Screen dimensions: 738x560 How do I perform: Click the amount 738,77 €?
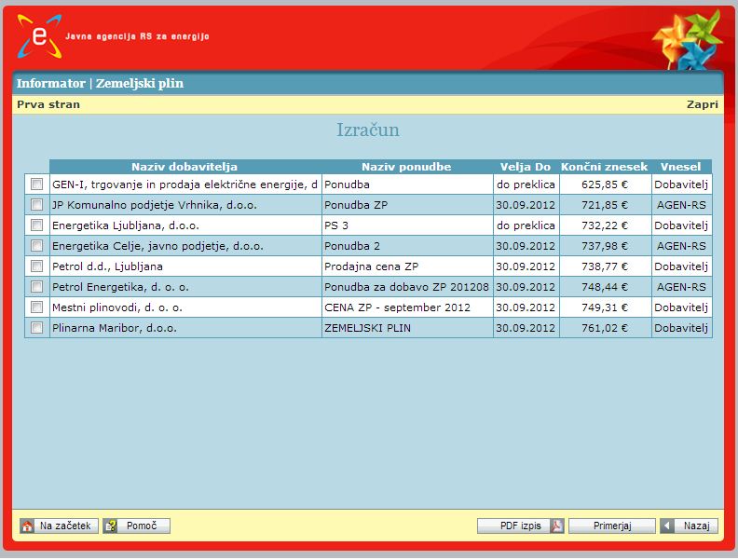605,266
